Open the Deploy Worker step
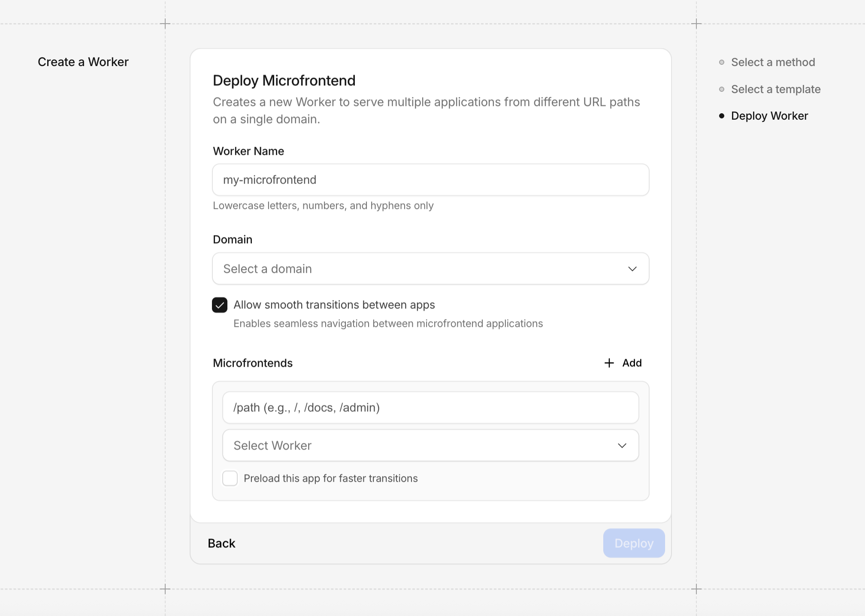The image size is (865, 616). coord(769,116)
